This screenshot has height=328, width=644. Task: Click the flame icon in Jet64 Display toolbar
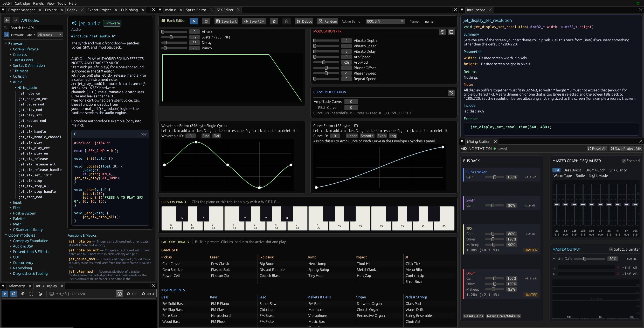point(40,294)
